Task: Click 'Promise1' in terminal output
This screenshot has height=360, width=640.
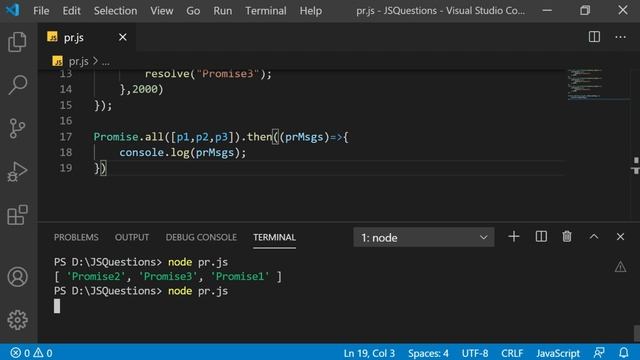Action: pyautogui.click(x=240, y=276)
